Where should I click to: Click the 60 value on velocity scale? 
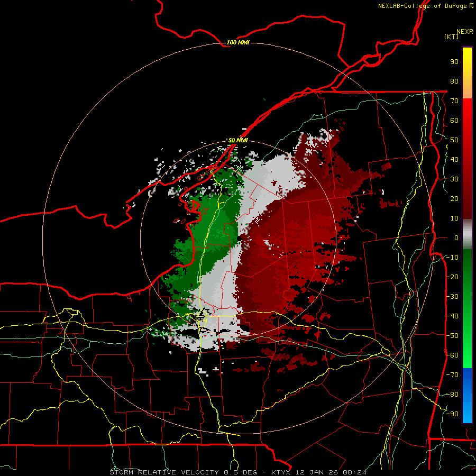pos(454,120)
